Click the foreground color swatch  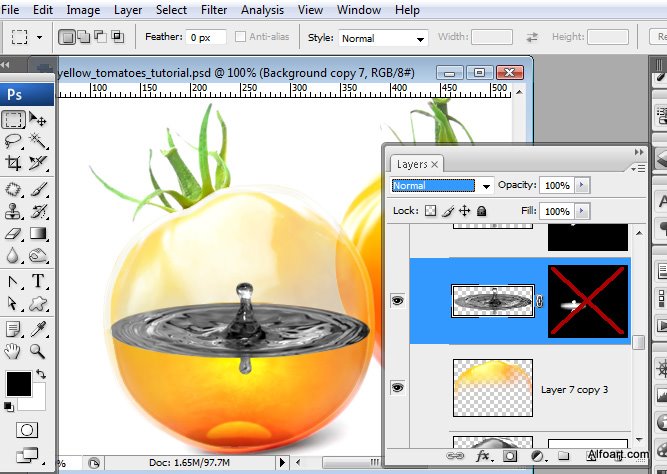tap(18, 382)
